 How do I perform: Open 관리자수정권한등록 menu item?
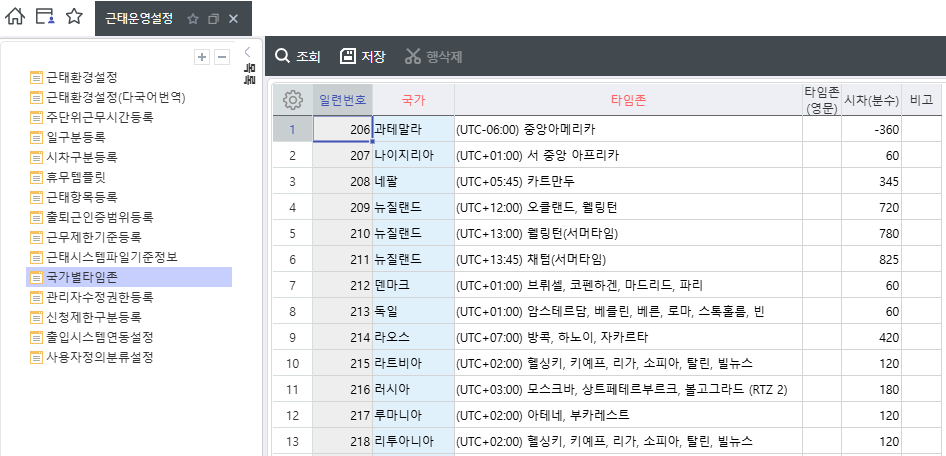coord(99,297)
